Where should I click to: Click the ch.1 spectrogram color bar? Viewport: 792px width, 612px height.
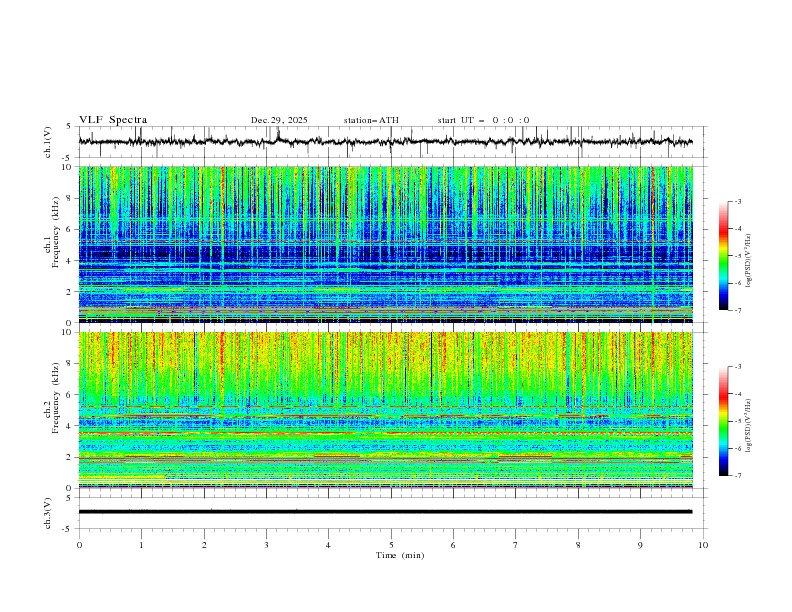tap(723, 255)
